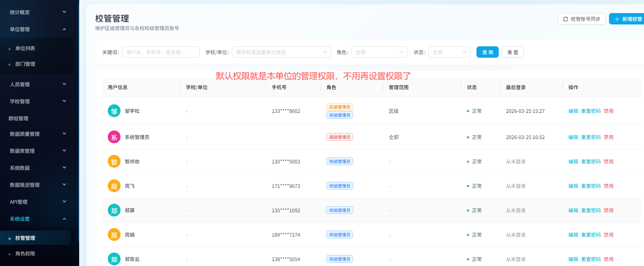Image resolution: width=644 pixels, height=266 pixels.
Task: Go to 角色权限 in sidebar
Action: tap(25, 254)
